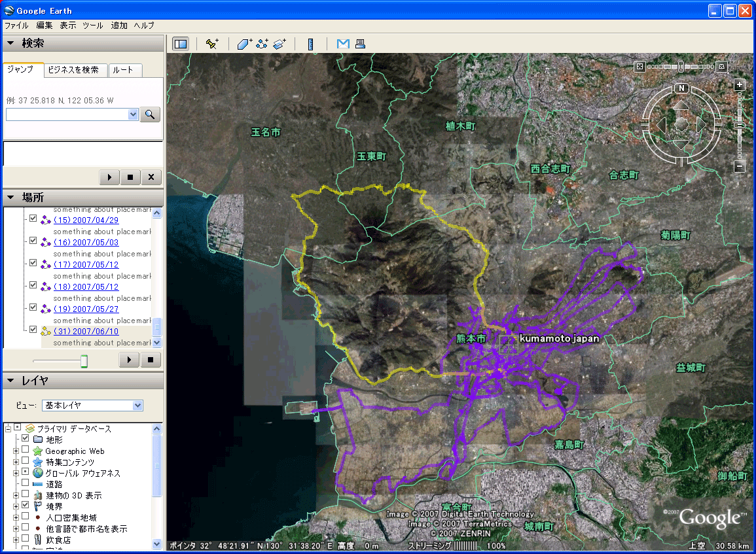
Task: Pan the map down with the compass arrow
Action: click(681, 145)
